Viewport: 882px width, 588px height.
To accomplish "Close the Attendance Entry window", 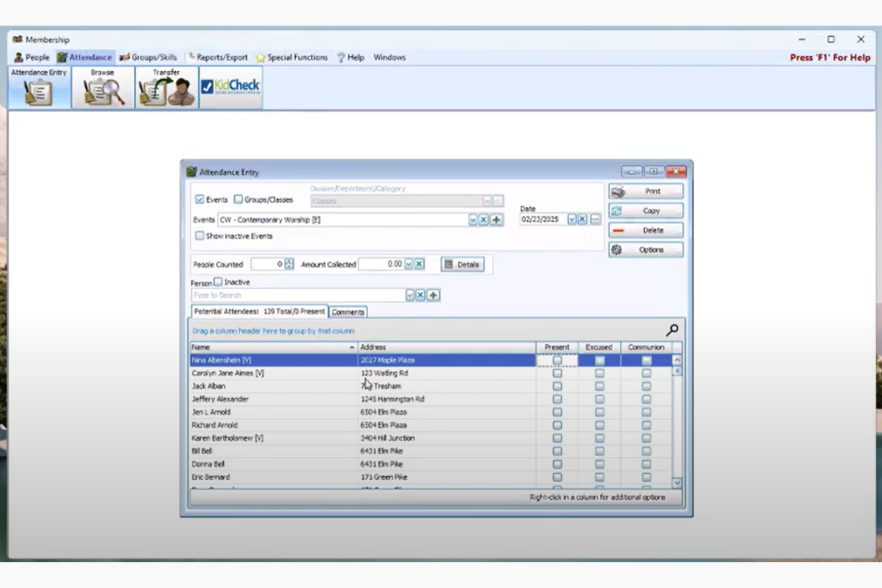I will coord(676,172).
